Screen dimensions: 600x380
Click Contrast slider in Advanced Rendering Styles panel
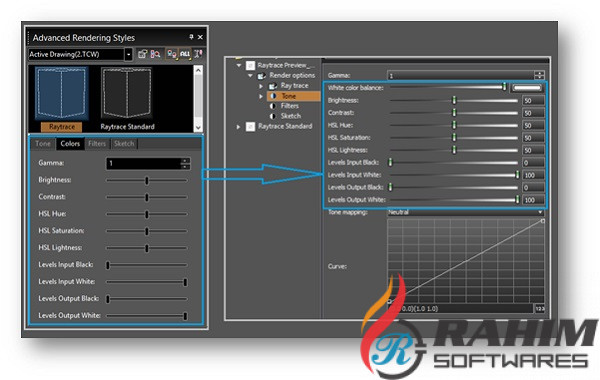tap(147, 197)
